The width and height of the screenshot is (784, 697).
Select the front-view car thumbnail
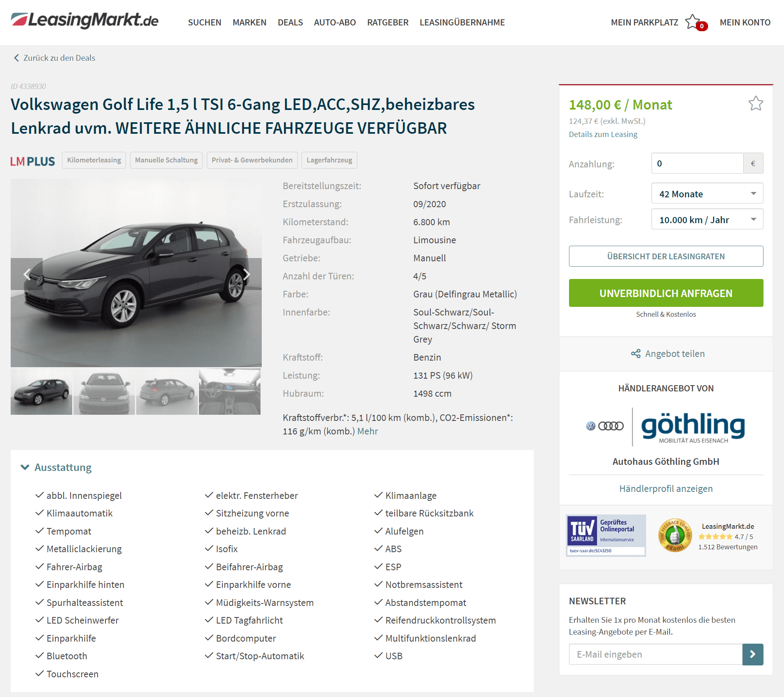pos(104,391)
